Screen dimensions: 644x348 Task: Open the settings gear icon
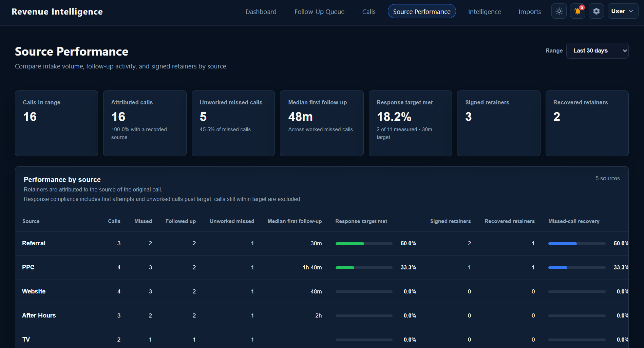[x=596, y=11]
